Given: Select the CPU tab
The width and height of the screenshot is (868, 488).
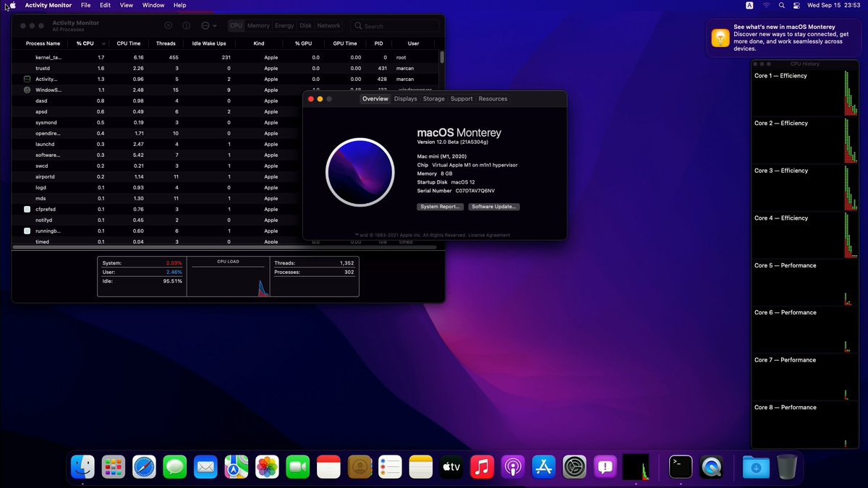Looking at the screenshot, I should pos(236,25).
